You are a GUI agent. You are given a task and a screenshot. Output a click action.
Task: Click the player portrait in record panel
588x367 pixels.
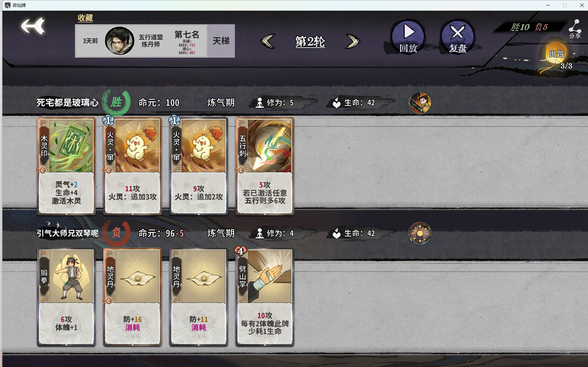tap(119, 41)
